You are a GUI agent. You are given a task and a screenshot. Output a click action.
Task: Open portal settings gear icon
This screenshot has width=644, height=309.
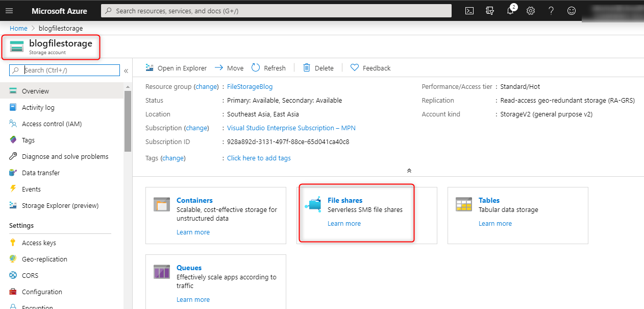coord(531,11)
